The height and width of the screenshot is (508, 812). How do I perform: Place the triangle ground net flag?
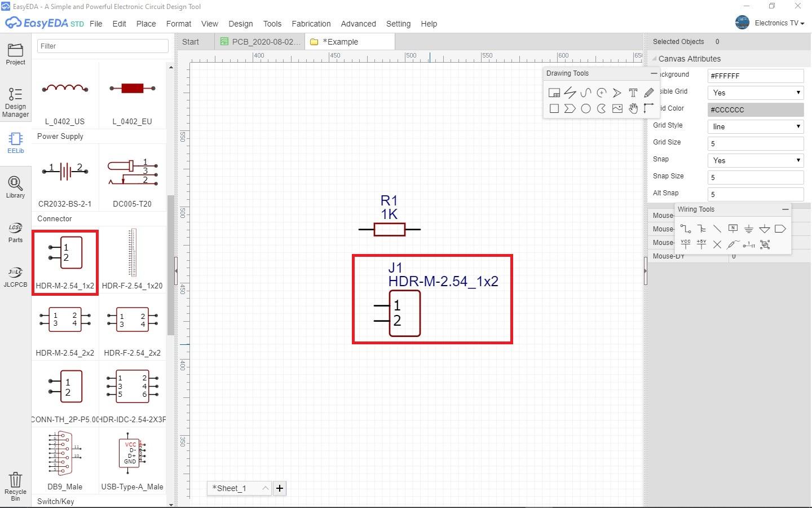pyautogui.click(x=765, y=229)
